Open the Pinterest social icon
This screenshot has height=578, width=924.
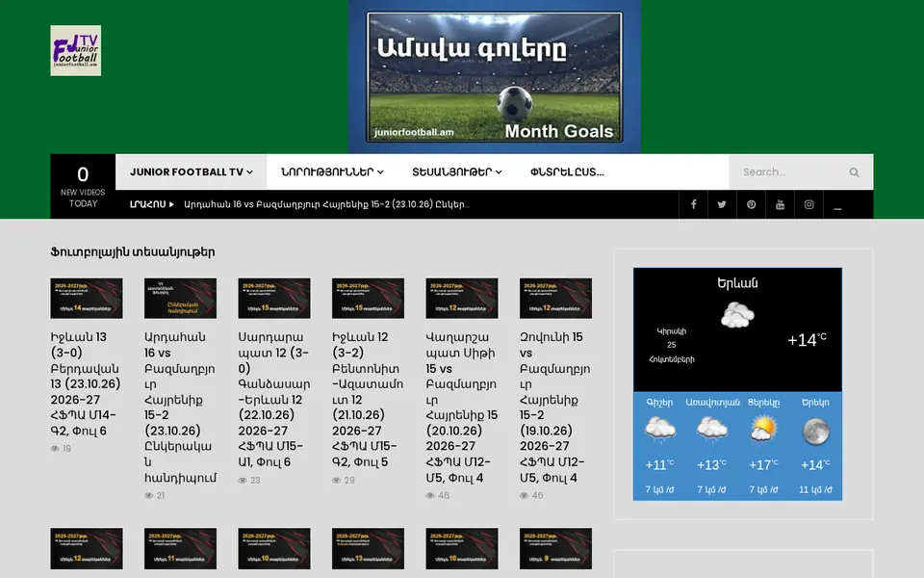point(751,204)
